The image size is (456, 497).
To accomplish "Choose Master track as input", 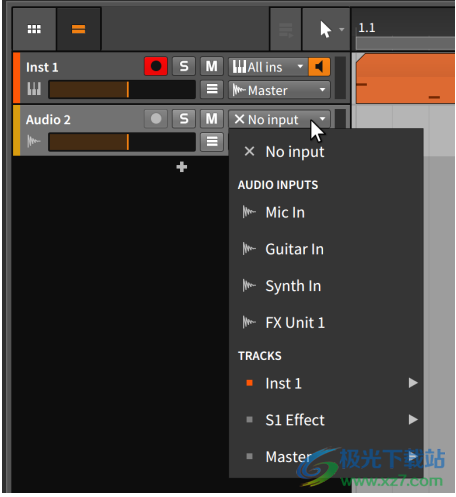I will (x=326, y=457).
